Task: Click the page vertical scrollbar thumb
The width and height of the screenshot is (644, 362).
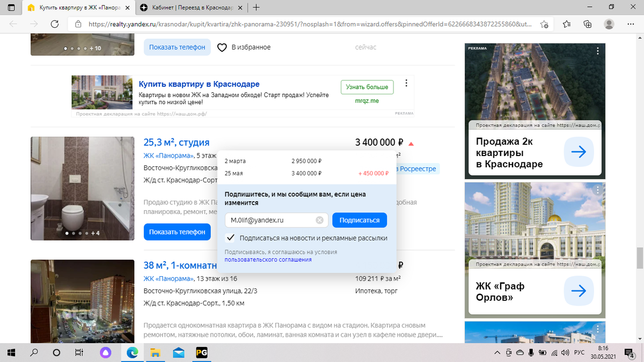Action: point(639,257)
